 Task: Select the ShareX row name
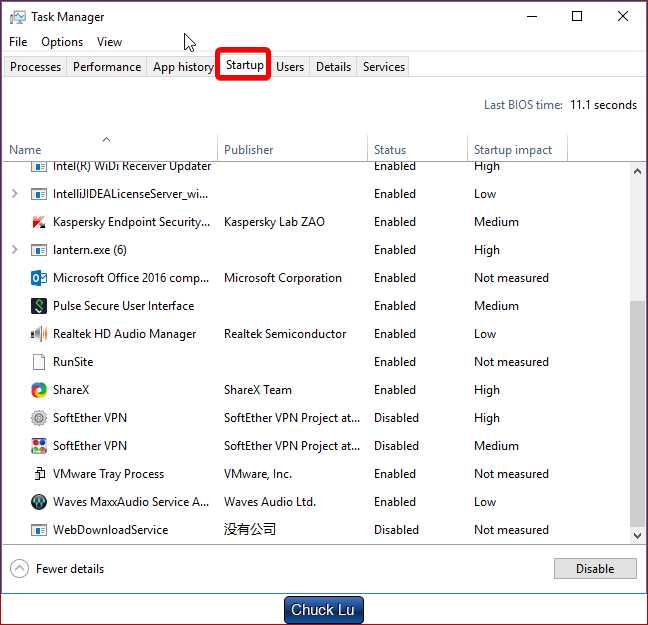71,390
